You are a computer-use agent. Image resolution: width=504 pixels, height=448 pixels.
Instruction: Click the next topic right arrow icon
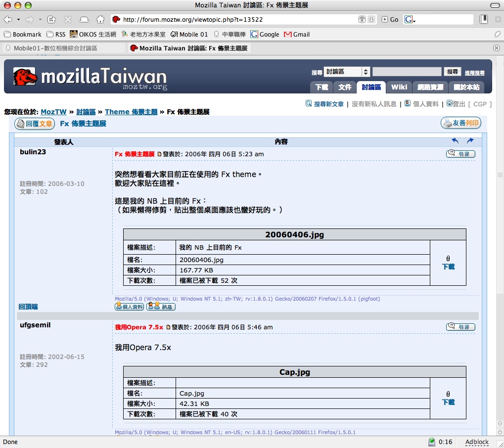[470, 141]
